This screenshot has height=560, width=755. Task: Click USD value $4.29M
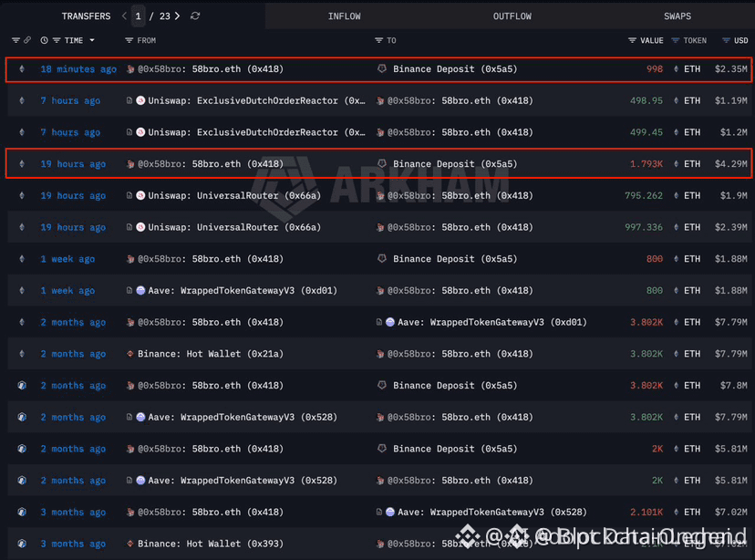[x=731, y=164]
